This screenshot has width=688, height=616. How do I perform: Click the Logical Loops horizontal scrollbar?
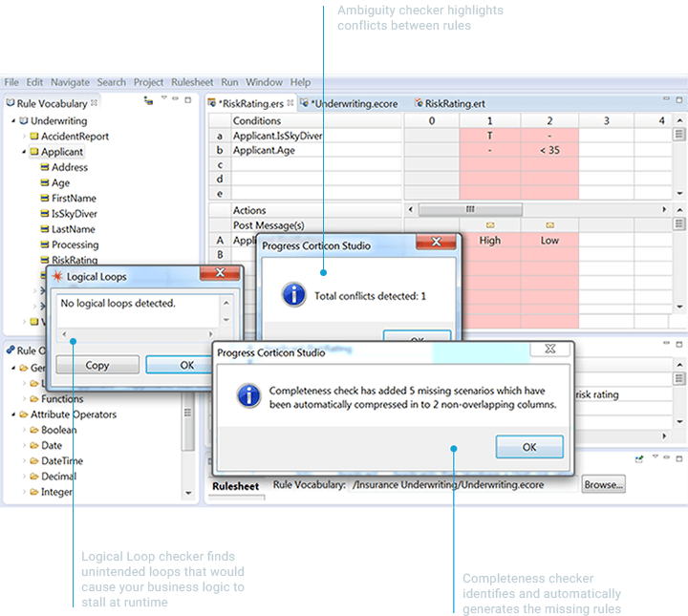[x=138, y=334]
